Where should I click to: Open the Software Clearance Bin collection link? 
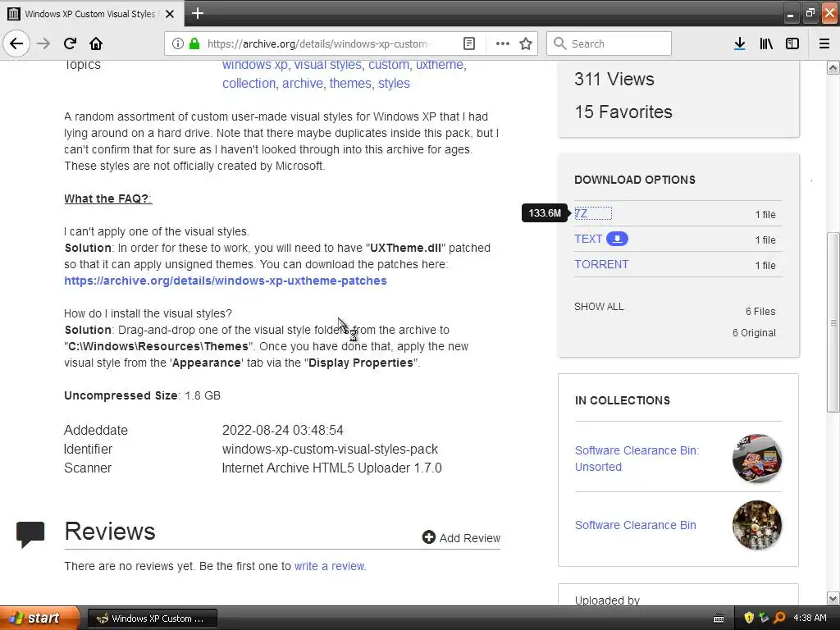click(x=636, y=525)
